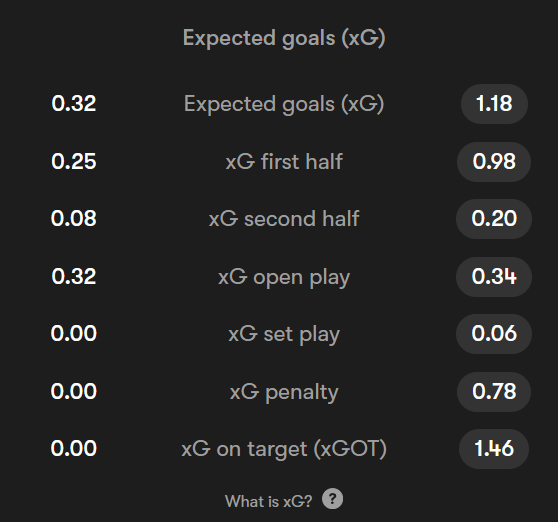Click the Expected goals (xG) row label
Viewport: 558px width, 522px height.
pyautogui.click(x=284, y=104)
